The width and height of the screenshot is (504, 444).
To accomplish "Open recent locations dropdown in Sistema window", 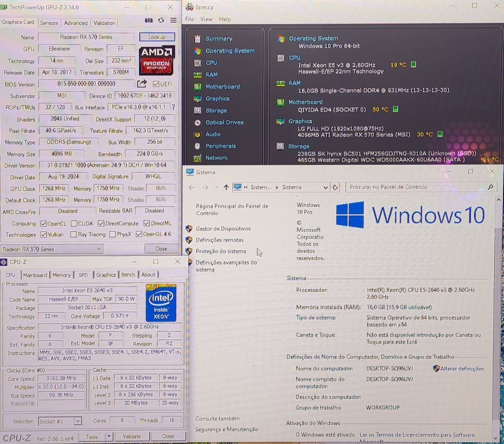I will [217, 188].
